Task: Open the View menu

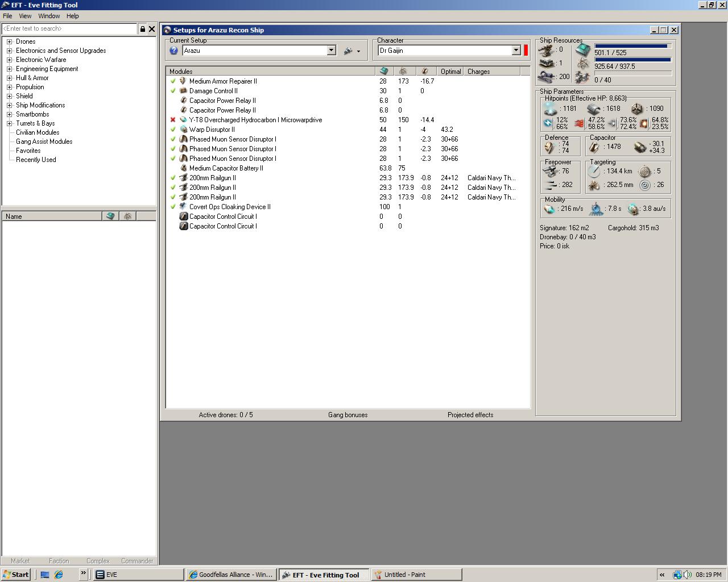Action: coord(25,16)
